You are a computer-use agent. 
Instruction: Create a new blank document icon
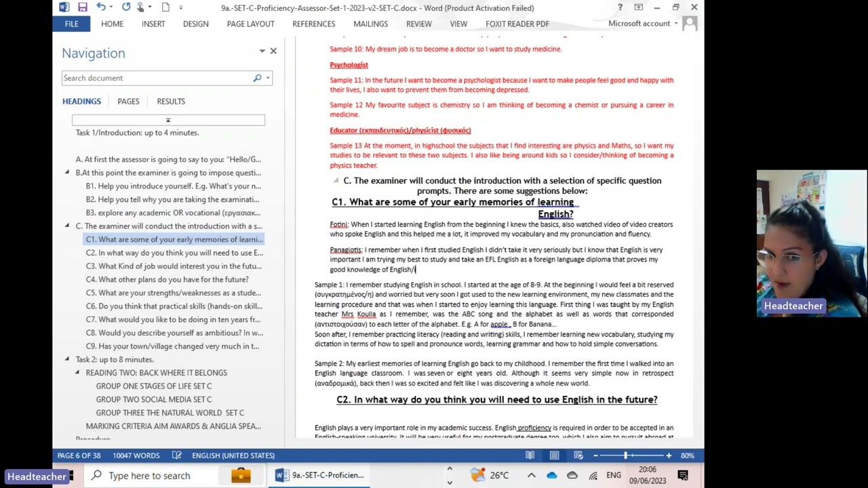165,7
